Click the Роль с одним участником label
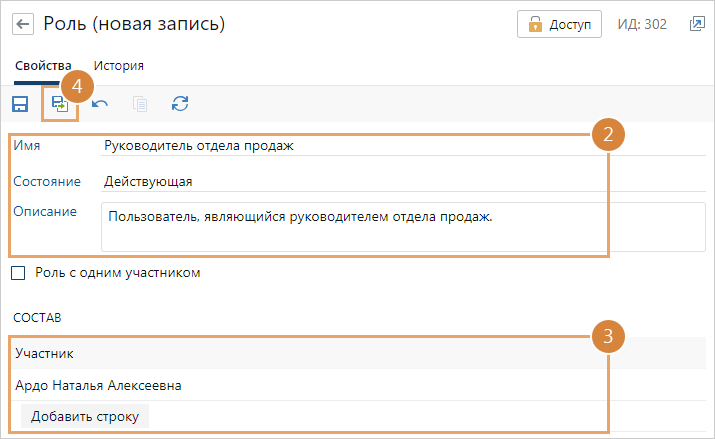The image size is (715, 439). pos(118,273)
